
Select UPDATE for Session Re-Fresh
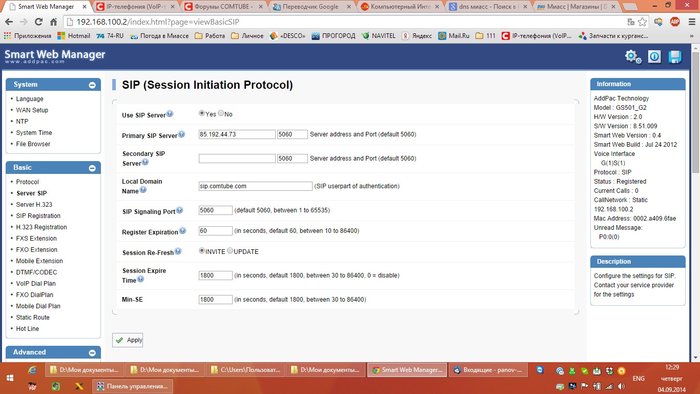230,251
